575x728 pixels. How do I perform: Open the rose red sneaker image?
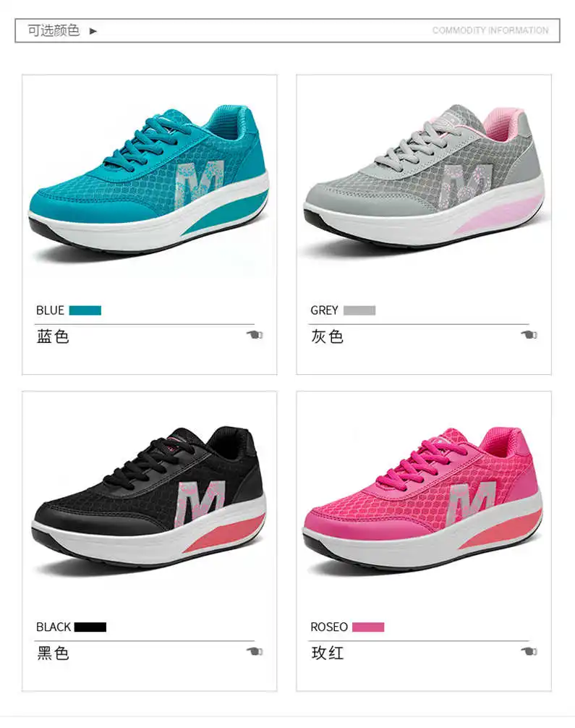point(423,499)
